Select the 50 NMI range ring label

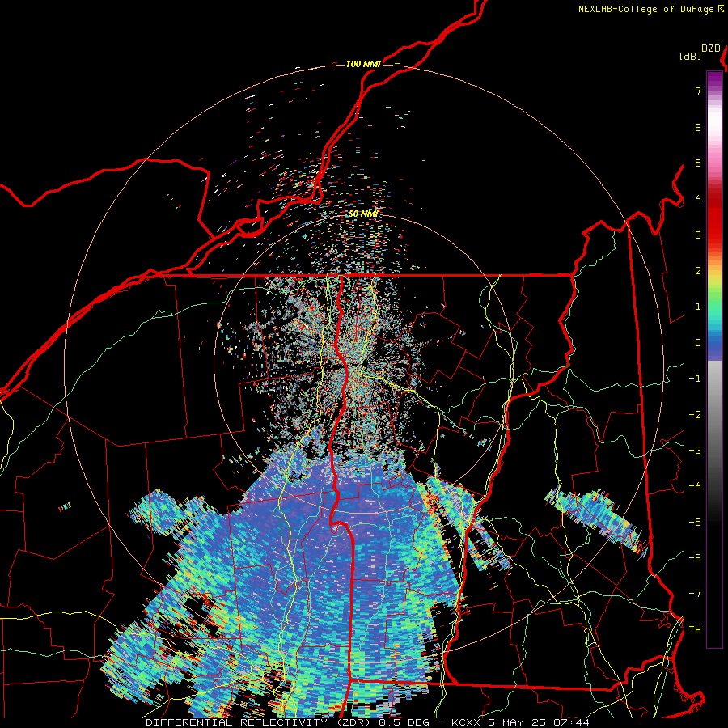(x=363, y=214)
